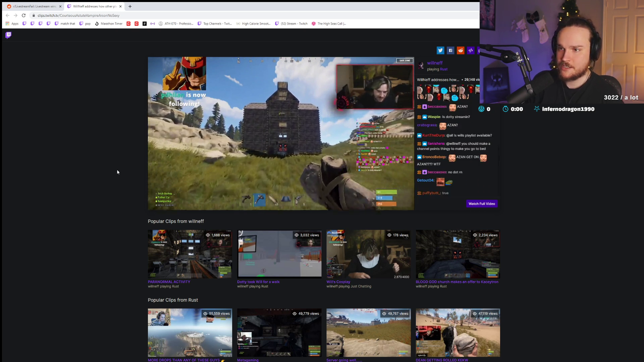The image size is (644, 362).
Task: Open the Apps shortcut in bookmarks bar
Action: (12, 24)
